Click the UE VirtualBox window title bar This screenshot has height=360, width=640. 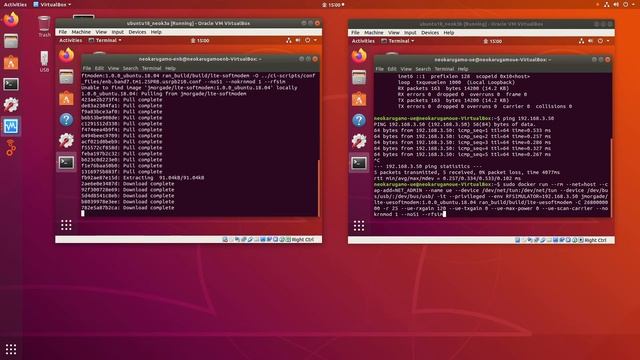(x=481, y=24)
